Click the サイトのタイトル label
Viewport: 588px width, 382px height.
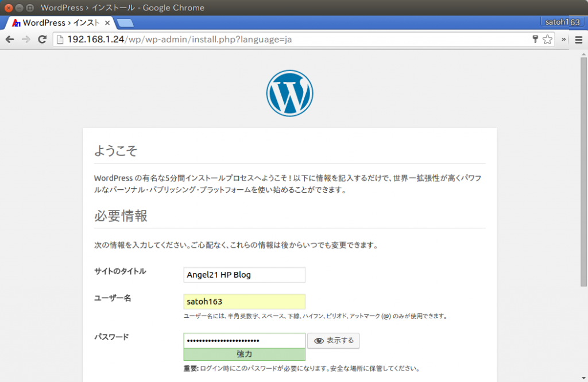pyautogui.click(x=120, y=271)
